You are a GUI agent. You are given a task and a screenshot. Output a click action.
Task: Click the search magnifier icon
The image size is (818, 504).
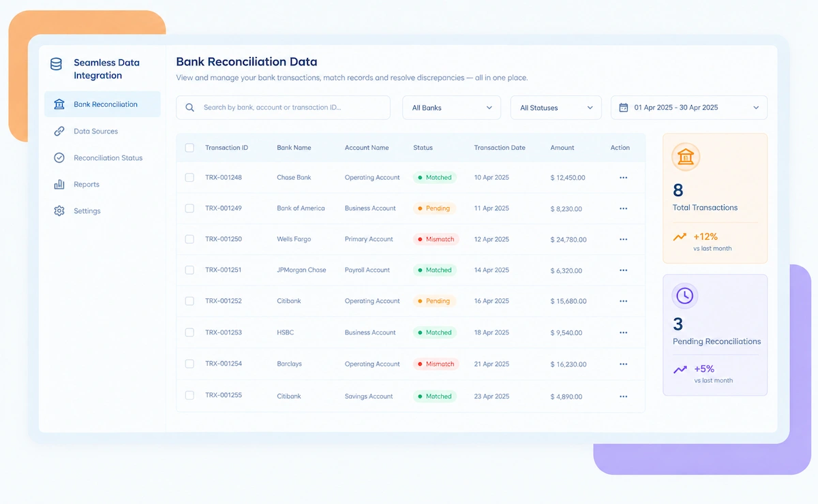click(190, 108)
